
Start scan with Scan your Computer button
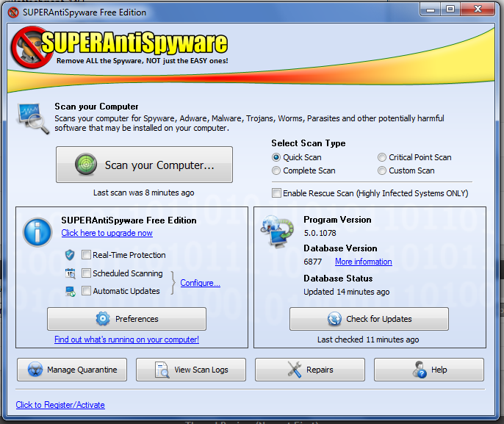pos(144,165)
